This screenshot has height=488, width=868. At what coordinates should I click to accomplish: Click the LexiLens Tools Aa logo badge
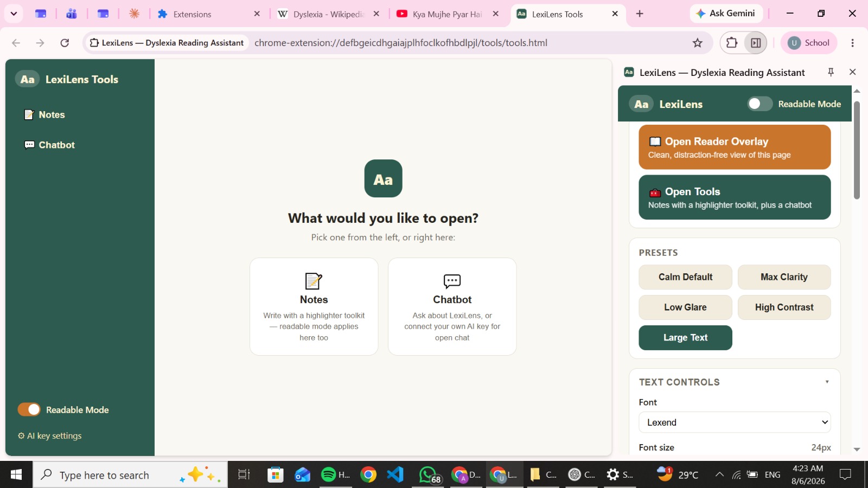27,79
